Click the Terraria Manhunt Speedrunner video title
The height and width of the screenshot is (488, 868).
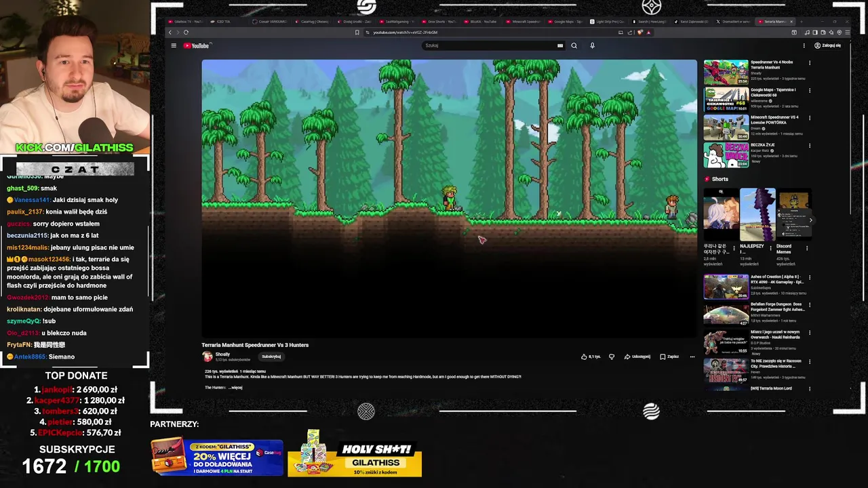(255, 345)
